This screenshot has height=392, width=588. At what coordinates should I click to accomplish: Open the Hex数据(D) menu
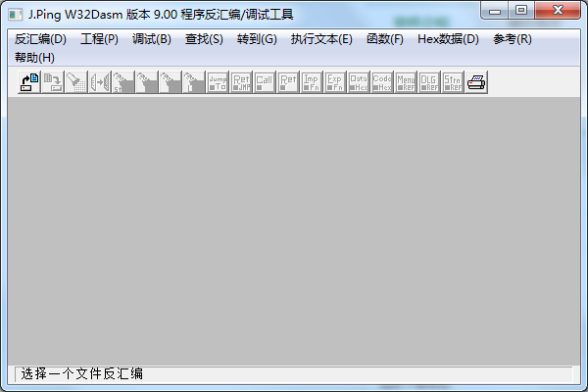[448, 39]
